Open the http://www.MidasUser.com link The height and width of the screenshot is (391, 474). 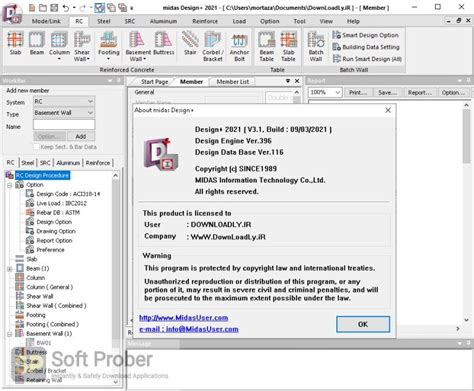click(x=184, y=318)
